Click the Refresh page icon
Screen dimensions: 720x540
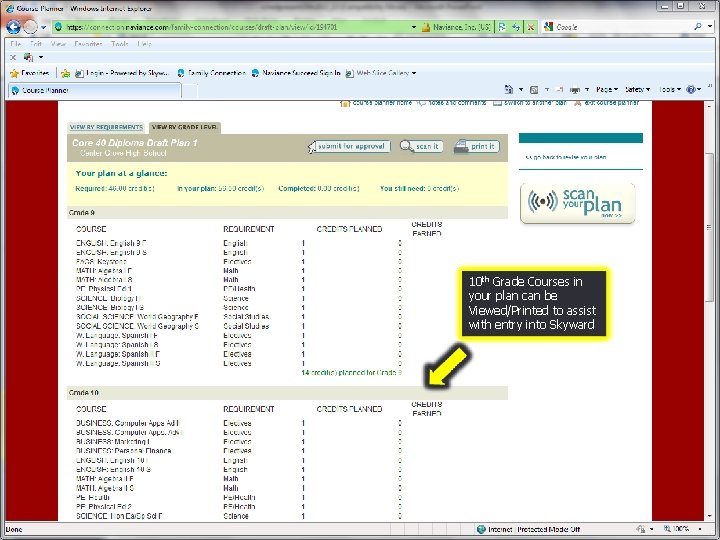click(x=516, y=27)
